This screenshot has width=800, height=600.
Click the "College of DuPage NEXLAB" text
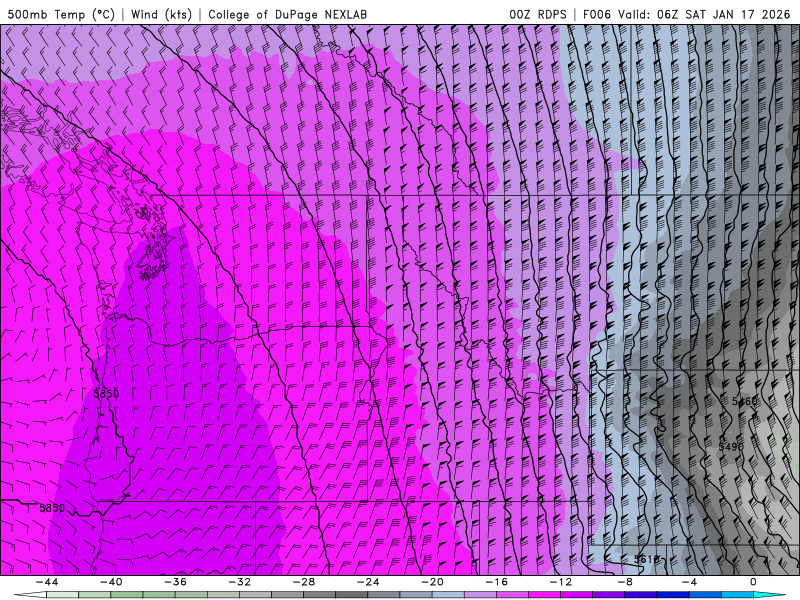pos(287,14)
